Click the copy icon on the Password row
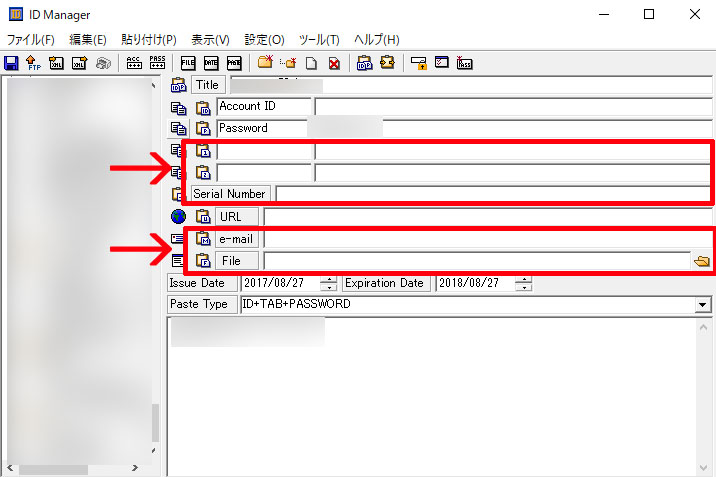The height and width of the screenshot is (477, 716). coord(178,129)
